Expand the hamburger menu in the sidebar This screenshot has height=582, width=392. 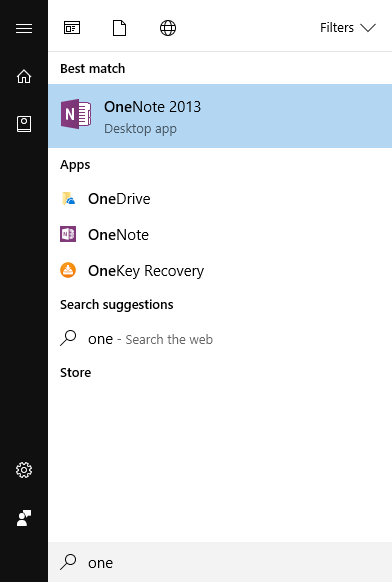24,28
